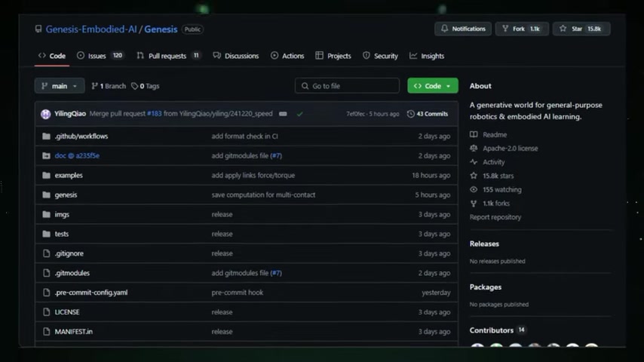
Task: View the 0 Tags link
Action: point(146,86)
